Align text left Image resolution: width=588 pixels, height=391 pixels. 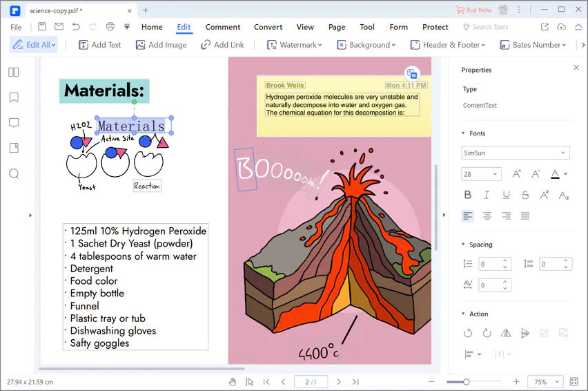(x=468, y=216)
